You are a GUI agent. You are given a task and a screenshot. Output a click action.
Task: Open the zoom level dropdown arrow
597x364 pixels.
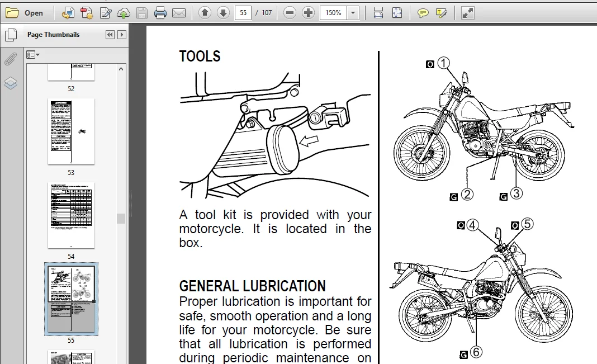pyautogui.click(x=353, y=13)
